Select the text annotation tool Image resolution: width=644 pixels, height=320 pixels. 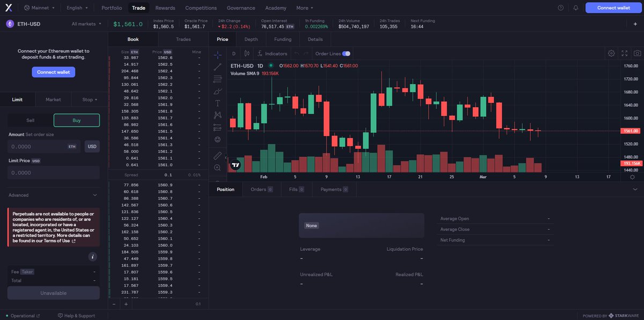point(217,103)
